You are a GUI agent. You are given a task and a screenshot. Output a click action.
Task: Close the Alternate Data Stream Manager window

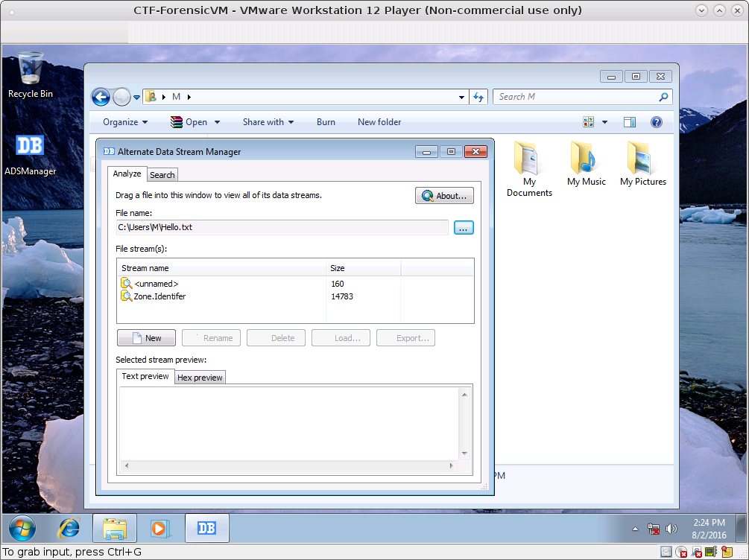point(475,152)
